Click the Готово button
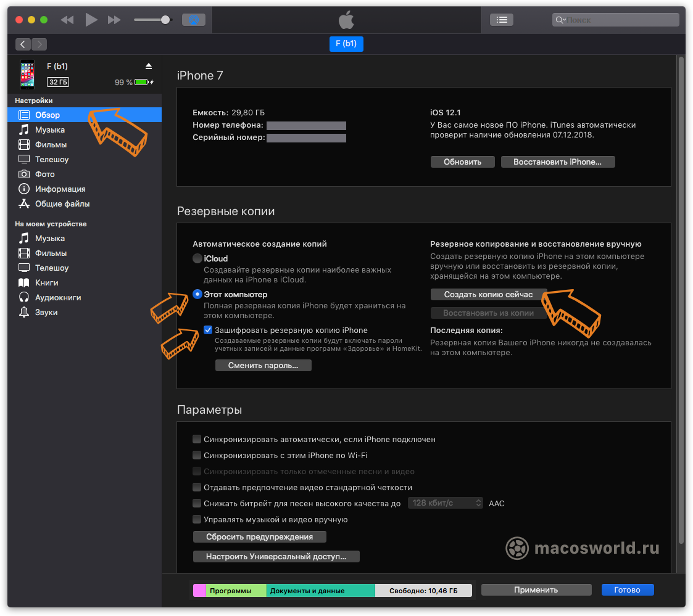This screenshot has width=693, height=616. pyautogui.click(x=627, y=590)
